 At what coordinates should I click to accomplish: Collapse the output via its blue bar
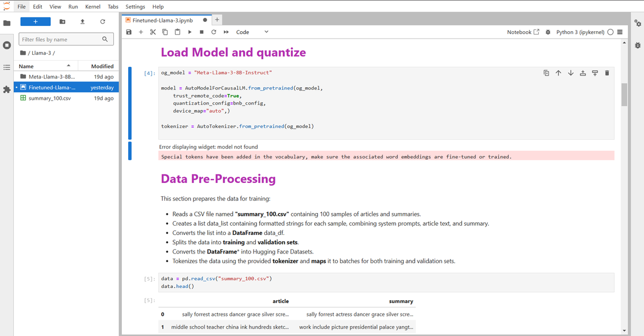(x=130, y=151)
